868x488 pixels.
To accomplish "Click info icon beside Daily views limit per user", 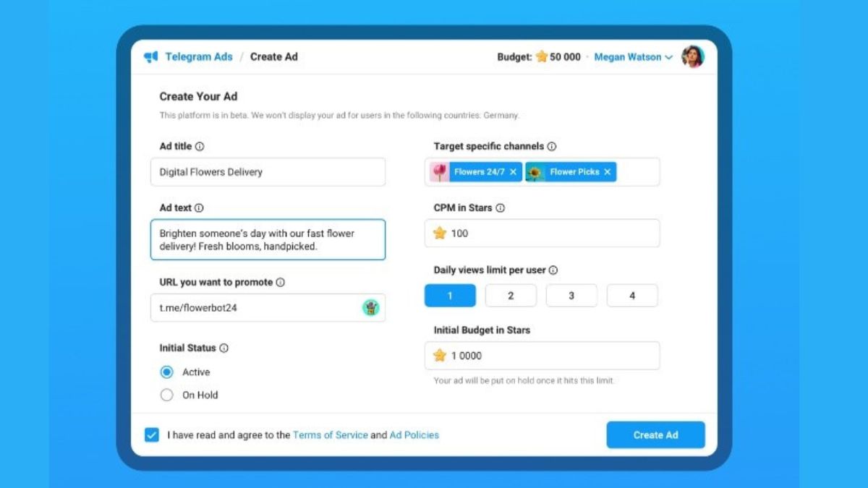I will click(x=553, y=270).
